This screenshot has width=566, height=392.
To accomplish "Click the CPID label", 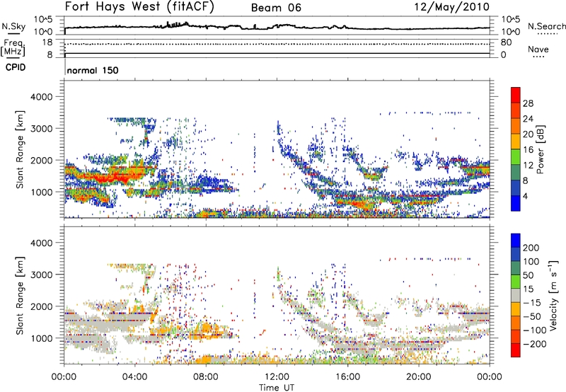I will click(x=16, y=67).
